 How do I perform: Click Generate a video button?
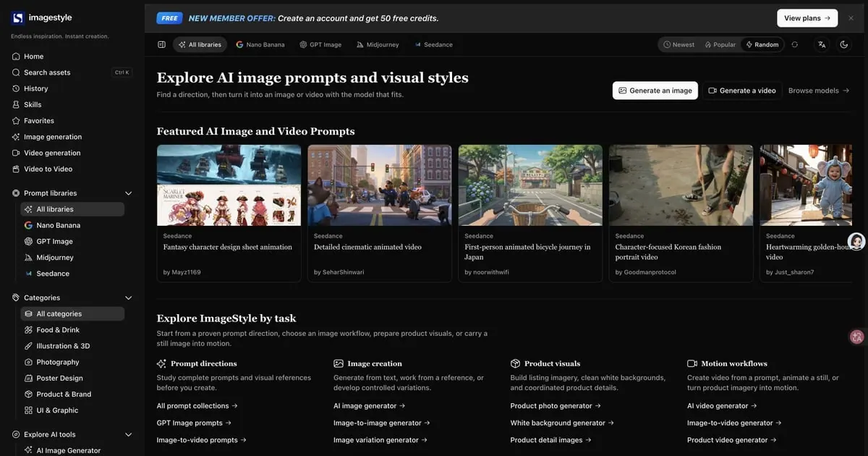pyautogui.click(x=742, y=90)
